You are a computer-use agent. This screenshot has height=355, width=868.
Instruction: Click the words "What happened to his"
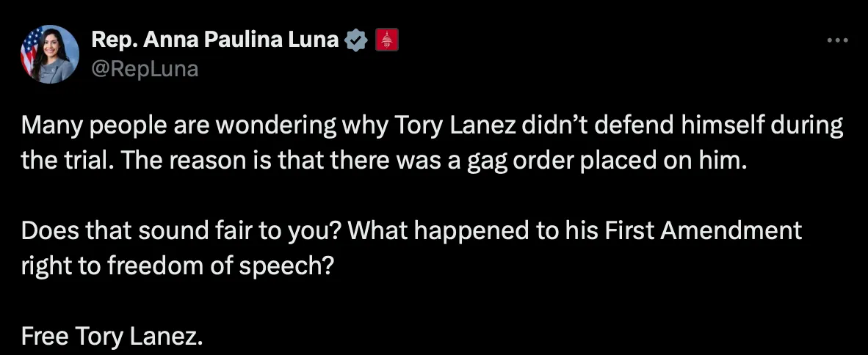(x=475, y=230)
